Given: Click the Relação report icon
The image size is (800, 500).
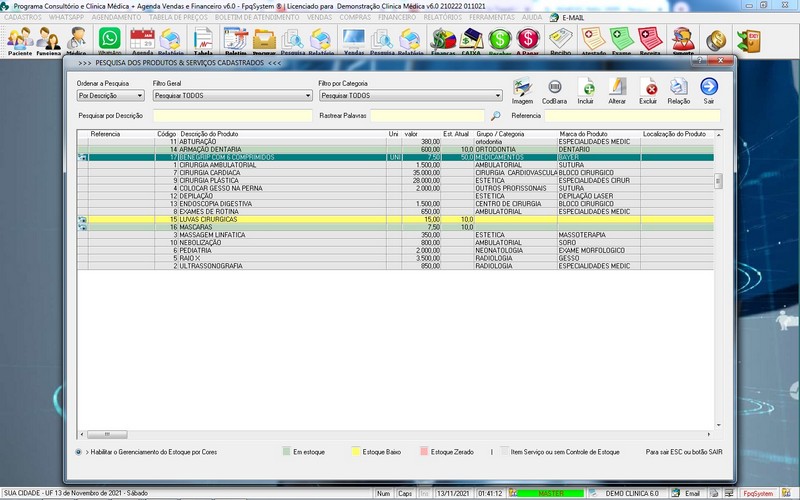Looking at the screenshot, I should [x=679, y=91].
